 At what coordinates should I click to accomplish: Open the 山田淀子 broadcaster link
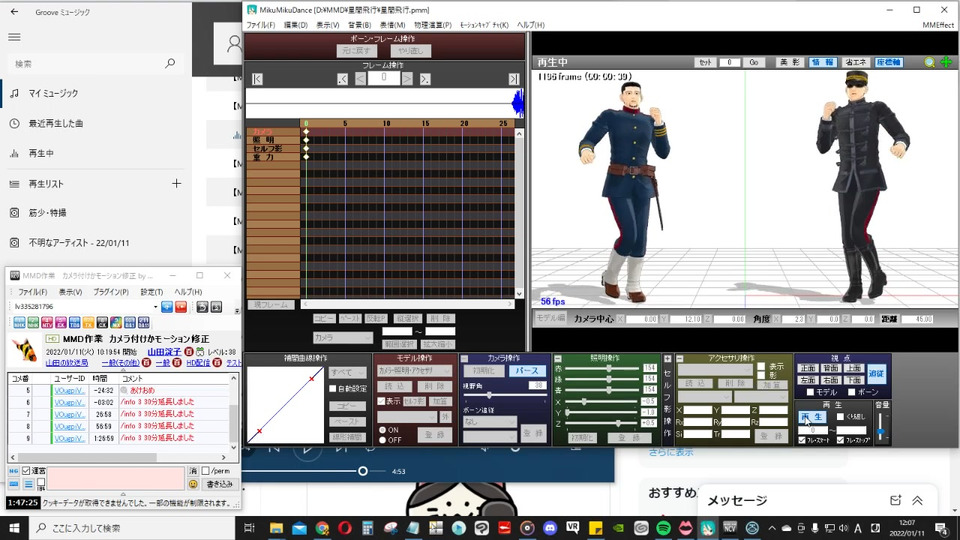163,352
